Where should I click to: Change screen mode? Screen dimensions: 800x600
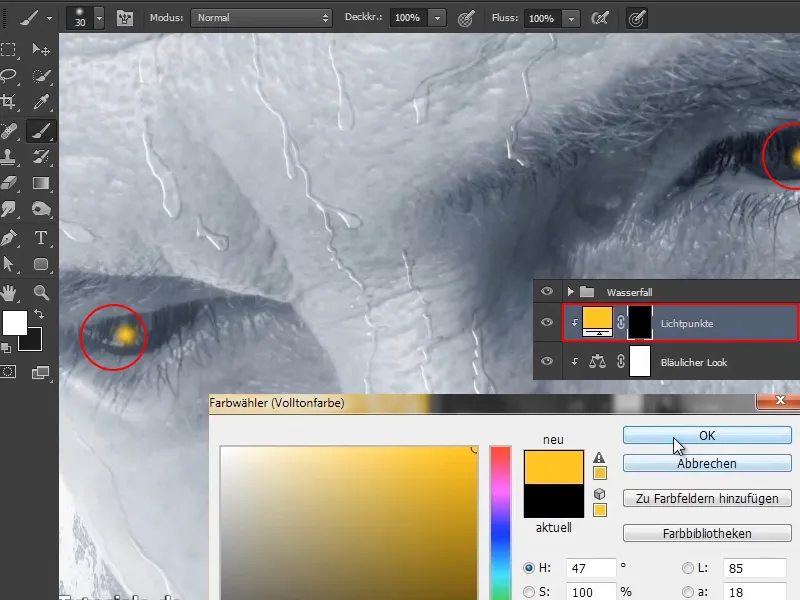[41, 372]
